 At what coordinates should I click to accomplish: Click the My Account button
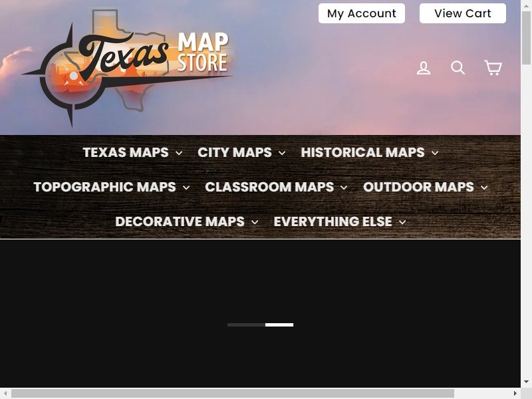[361, 13]
